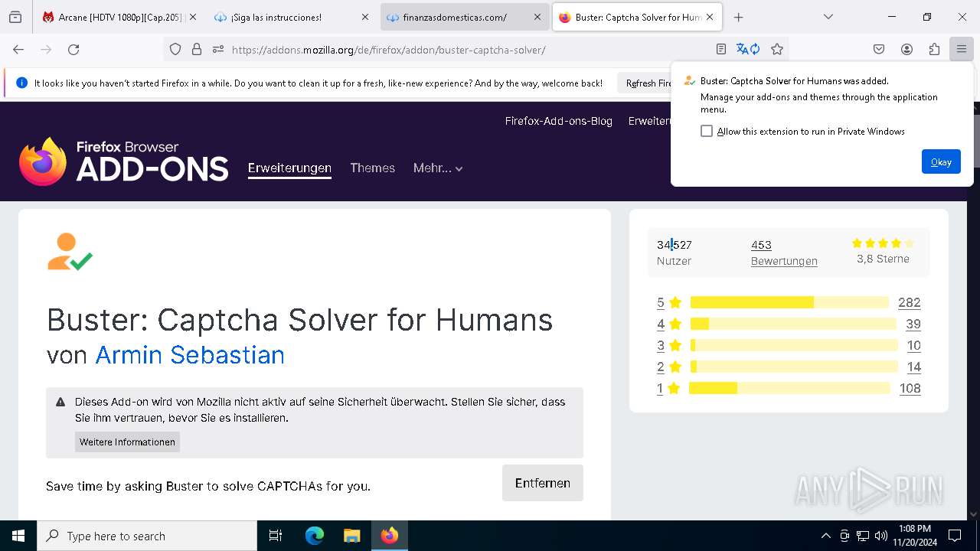The height and width of the screenshot is (551, 980).
Task: Click the taskbar clock and date
Action: coord(915,536)
